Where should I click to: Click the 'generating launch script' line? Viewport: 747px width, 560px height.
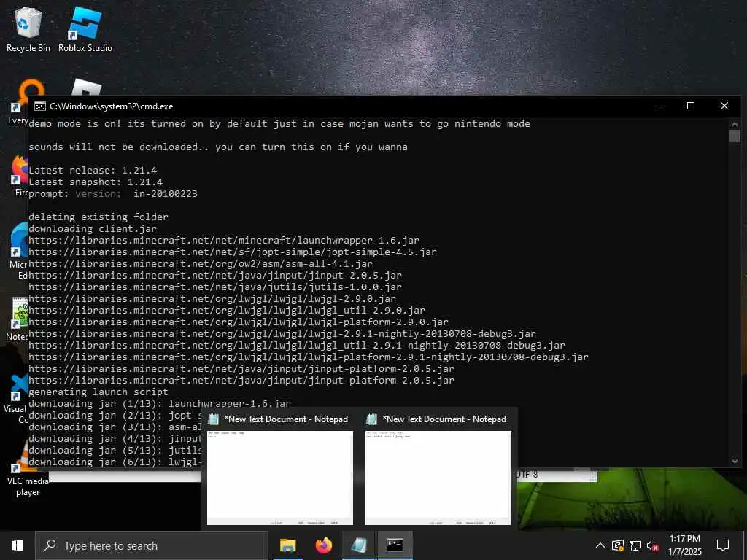(98, 392)
